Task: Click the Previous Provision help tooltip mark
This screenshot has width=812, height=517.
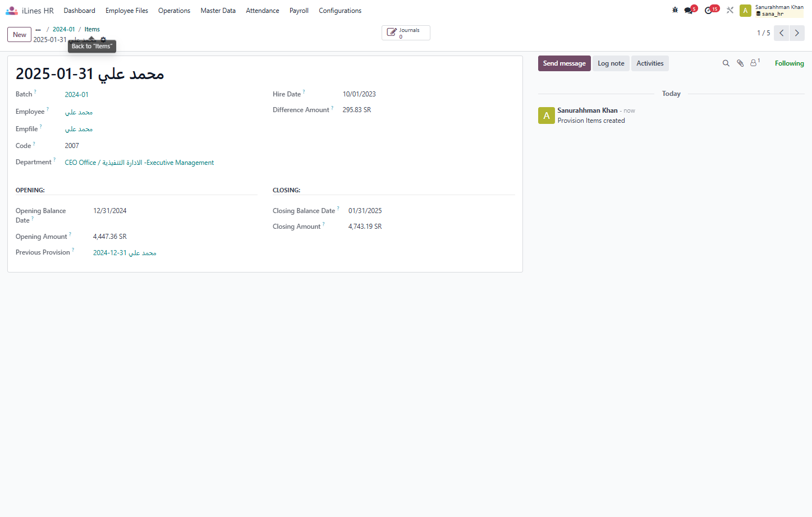Action: tap(73, 250)
